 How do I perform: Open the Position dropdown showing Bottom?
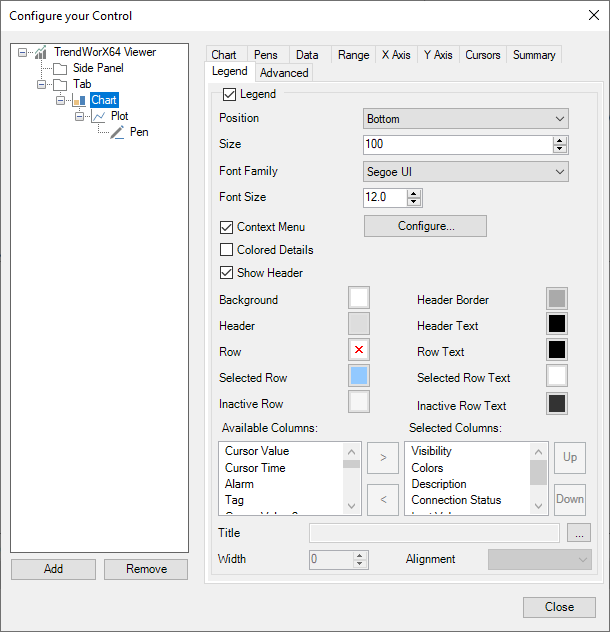tap(466, 119)
